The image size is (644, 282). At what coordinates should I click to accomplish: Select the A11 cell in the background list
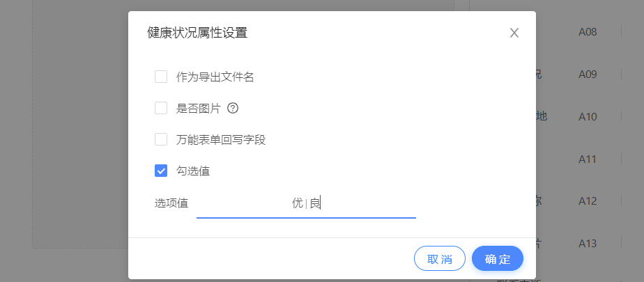[588, 159]
